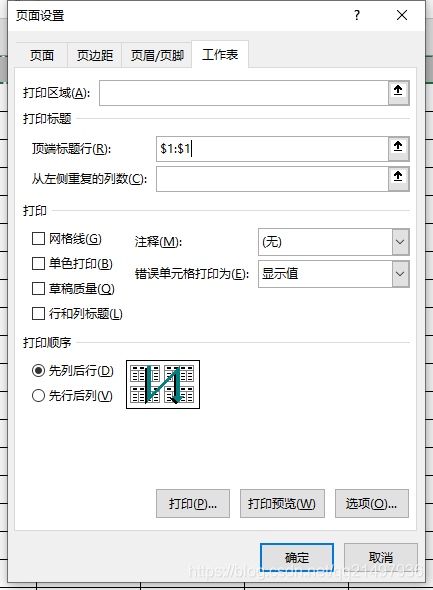This screenshot has height=590, width=433.
Task: Close the 页面设置 dialog
Action: click(x=402, y=15)
